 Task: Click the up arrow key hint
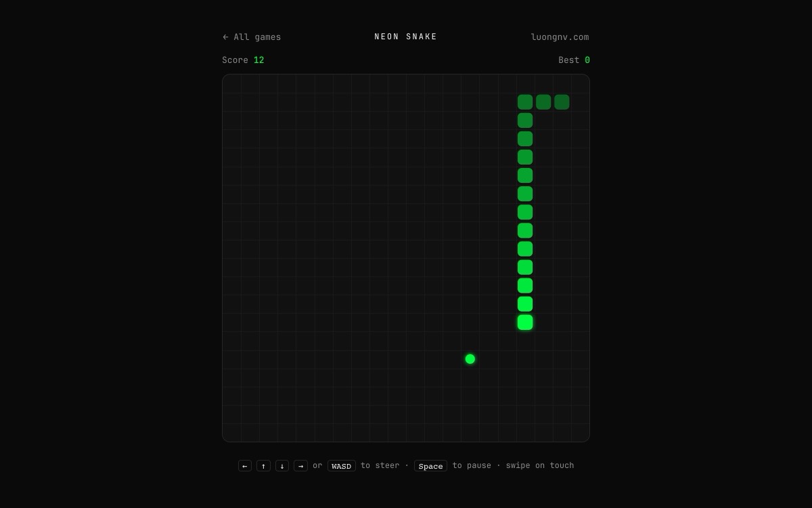[263, 466]
